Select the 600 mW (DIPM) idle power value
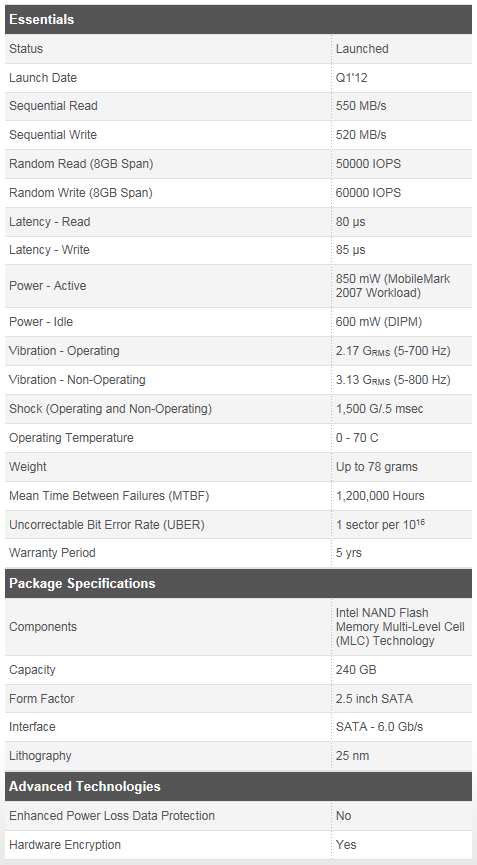This screenshot has width=477, height=865. click(x=379, y=322)
